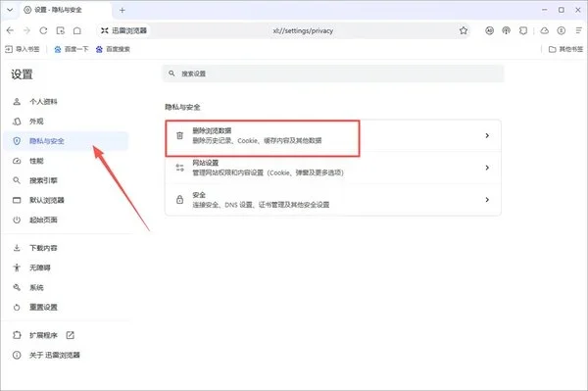The width and height of the screenshot is (588, 391).
Task: Open 下载内容 settings section
Action: pos(66,248)
